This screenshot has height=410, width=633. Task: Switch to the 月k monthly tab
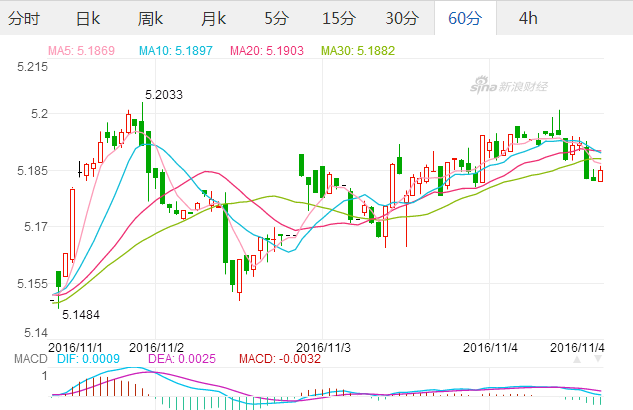tap(212, 18)
